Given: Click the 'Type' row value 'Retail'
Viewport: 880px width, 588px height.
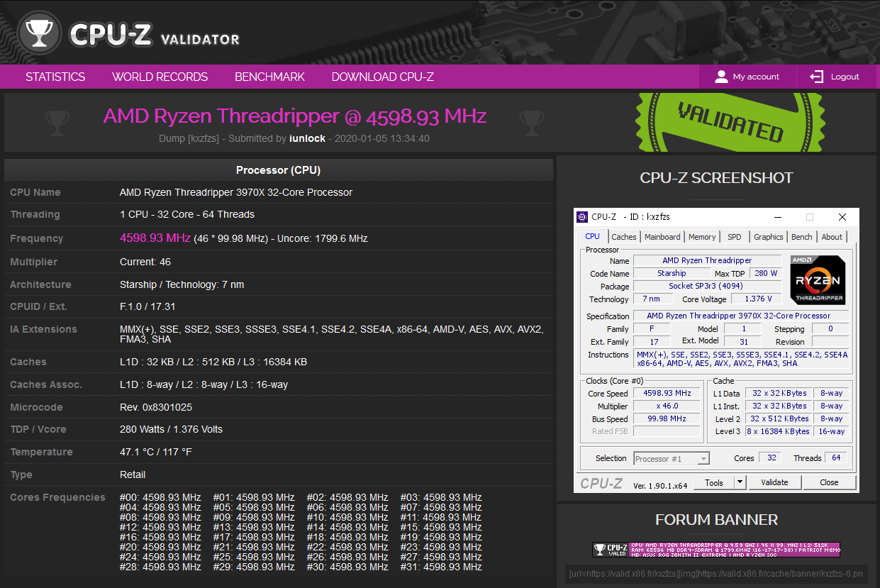Looking at the screenshot, I should point(133,475).
